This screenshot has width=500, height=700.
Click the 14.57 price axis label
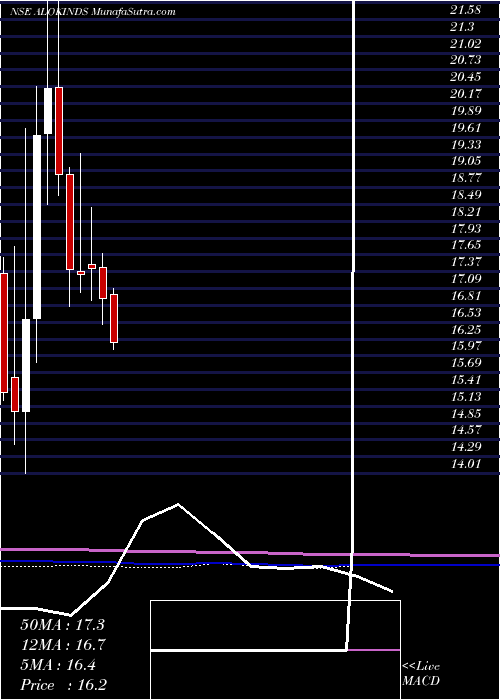(x=465, y=430)
